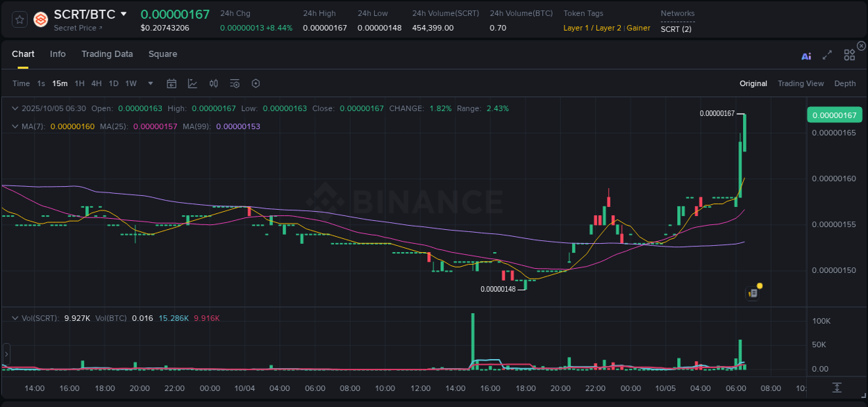Star the SCRT/BTC pair as favorite
868x407 pixels.
(x=19, y=20)
